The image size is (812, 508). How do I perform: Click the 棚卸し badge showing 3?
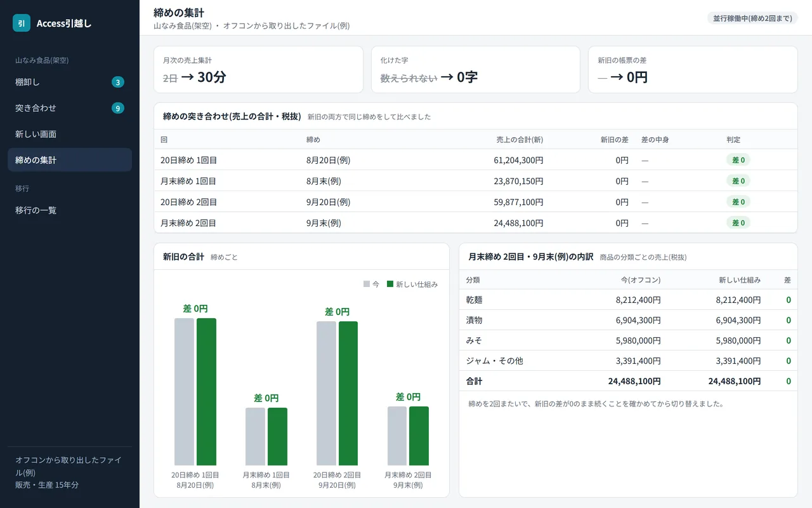[x=118, y=82]
